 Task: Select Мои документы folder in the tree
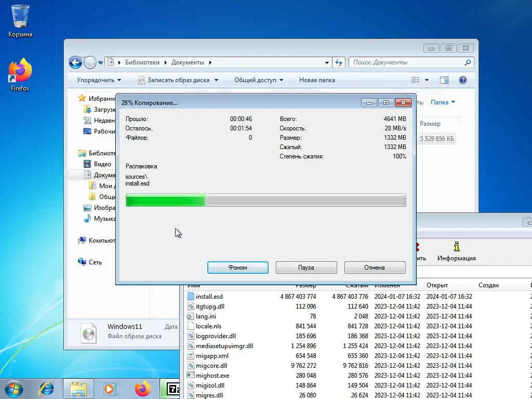click(x=102, y=186)
